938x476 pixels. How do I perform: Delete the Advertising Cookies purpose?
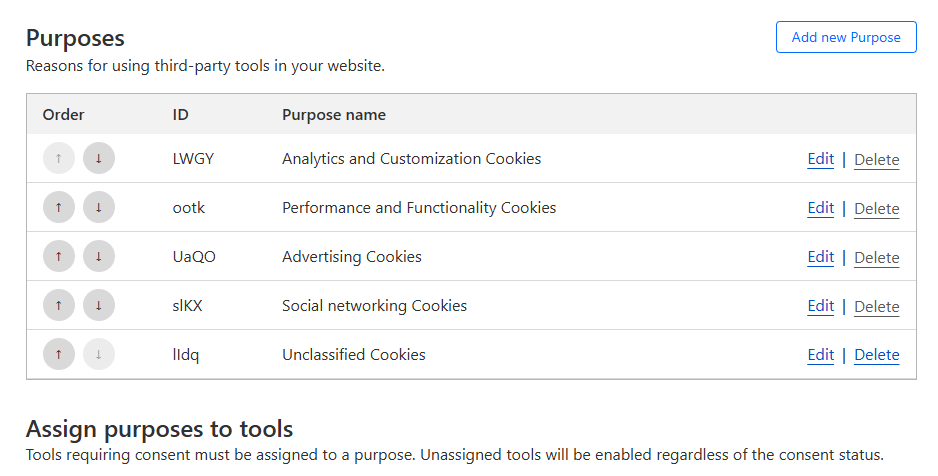pos(876,258)
